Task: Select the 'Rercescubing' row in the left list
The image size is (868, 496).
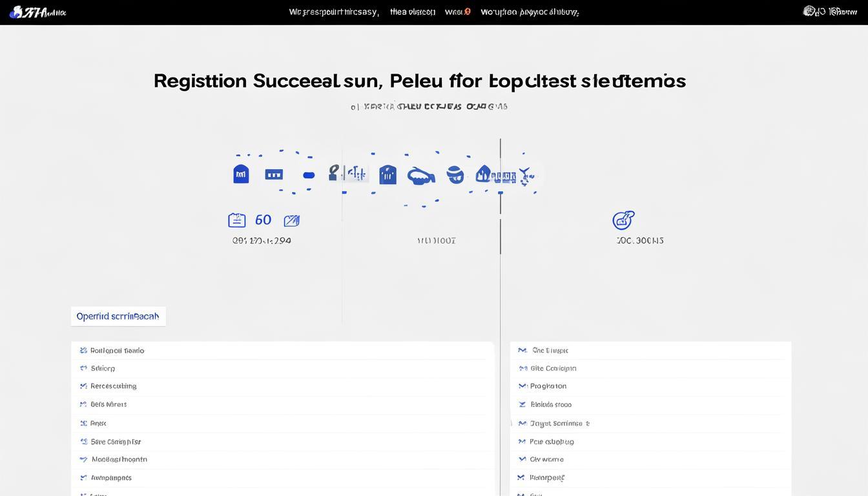Action: click(113, 386)
